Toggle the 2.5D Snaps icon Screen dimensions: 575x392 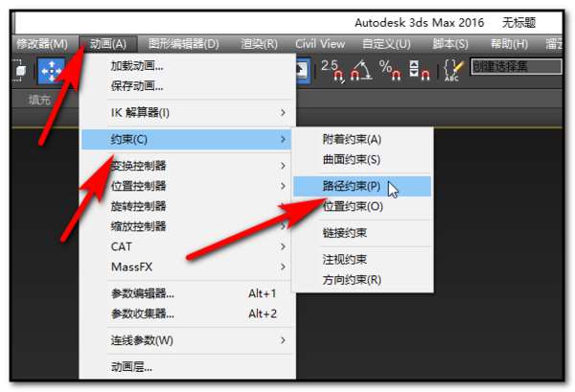(333, 70)
